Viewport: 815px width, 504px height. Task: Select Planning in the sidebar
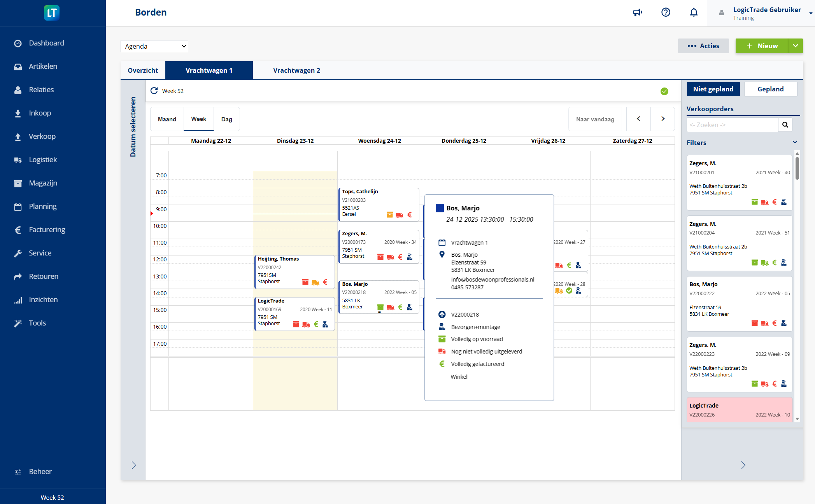43,206
